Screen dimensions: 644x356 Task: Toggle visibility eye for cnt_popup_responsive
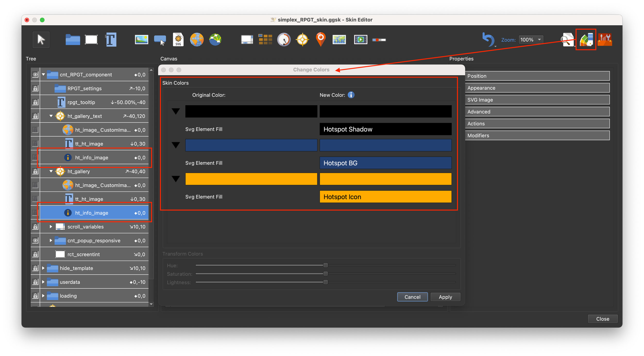click(x=35, y=241)
